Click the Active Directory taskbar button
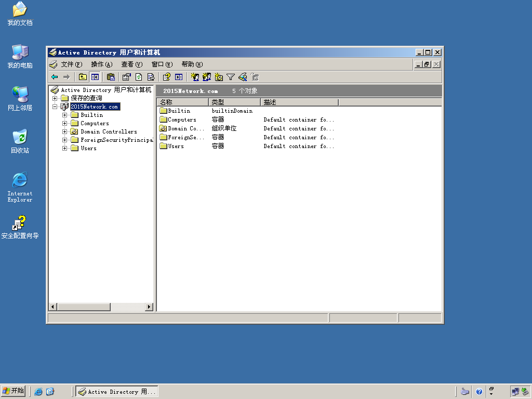Viewport: 532px width, 399px height. pos(117,392)
